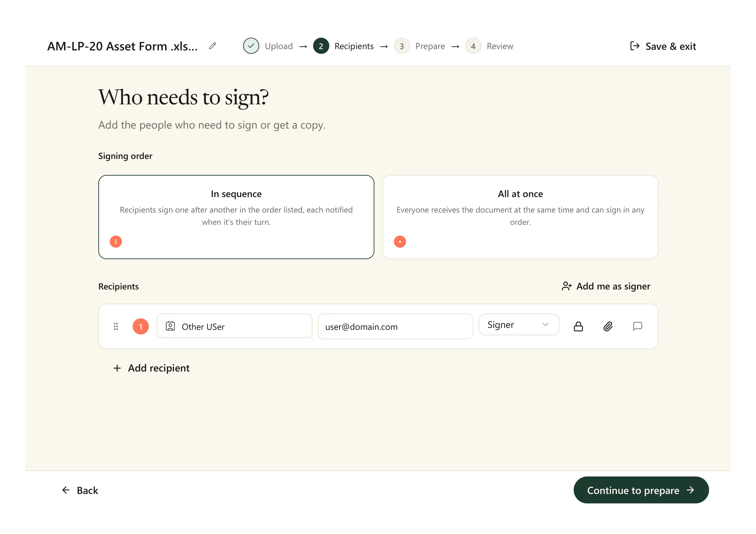The image size is (756, 534).
Task: Click Add recipient
Action: click(x=151, y=368)
